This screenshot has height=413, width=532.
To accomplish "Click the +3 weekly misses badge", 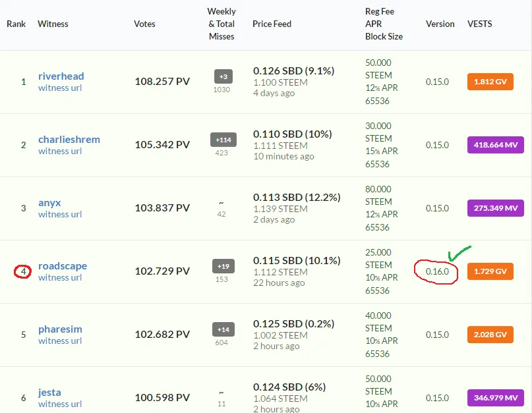I will (223, 76).
